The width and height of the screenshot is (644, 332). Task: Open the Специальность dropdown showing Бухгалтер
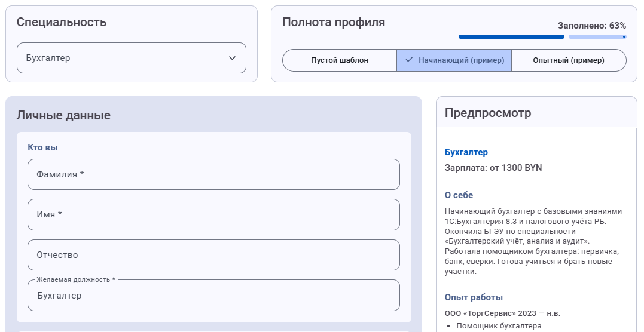point(132,58)
